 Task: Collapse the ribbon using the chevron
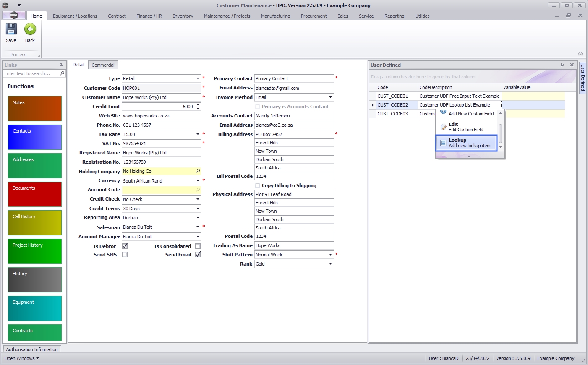coord(580,54)
